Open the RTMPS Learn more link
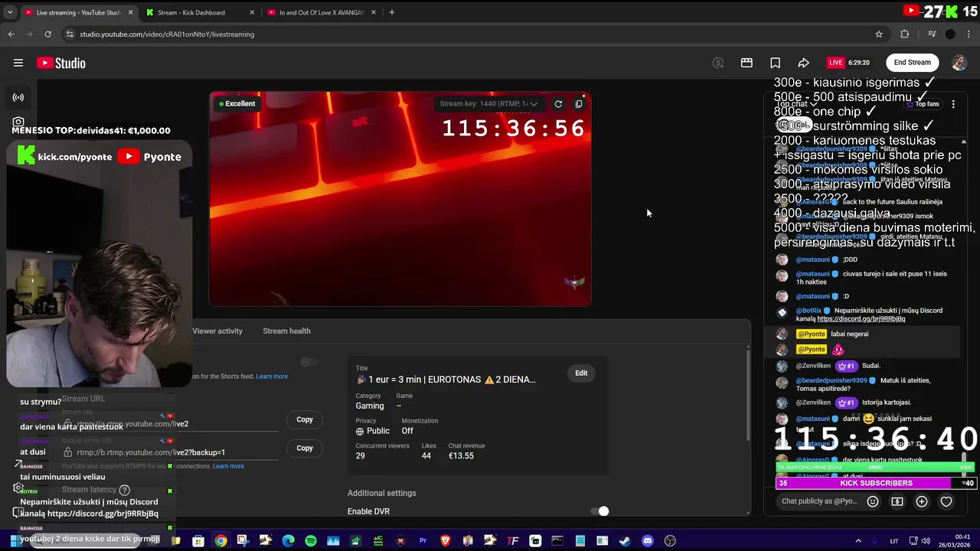Image resolution: width=980 pixels, height=551 pixels. (228, 466)
